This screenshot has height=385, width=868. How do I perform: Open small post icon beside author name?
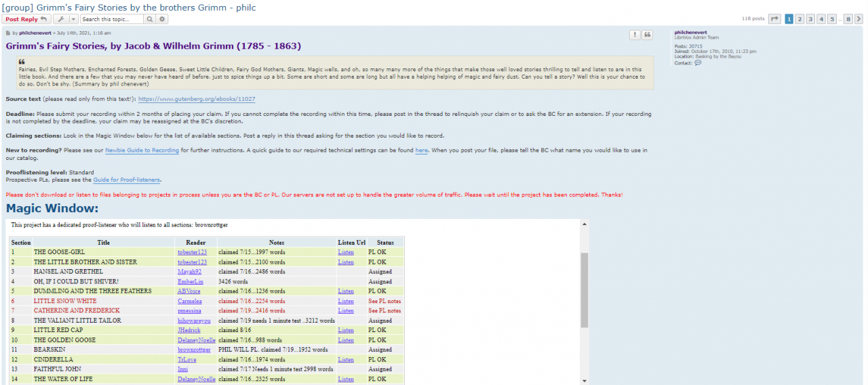[8, 33]
